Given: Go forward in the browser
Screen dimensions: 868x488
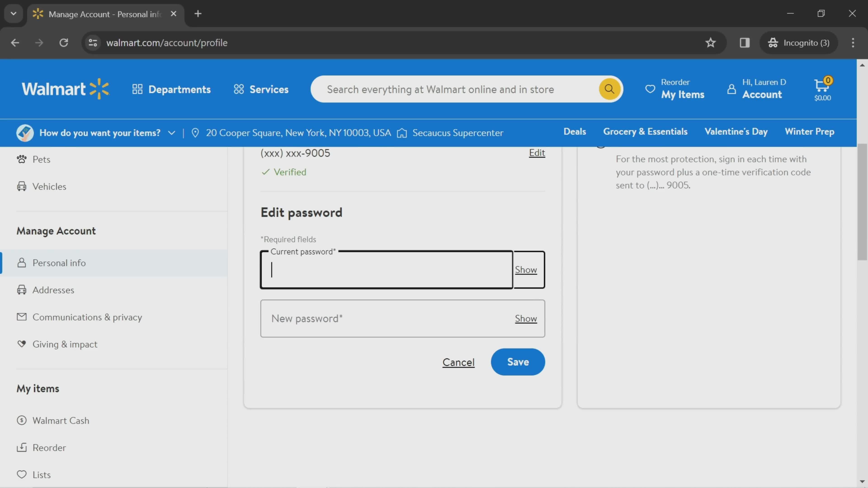Looking at the screenshot, I should (x=39, y=43).
